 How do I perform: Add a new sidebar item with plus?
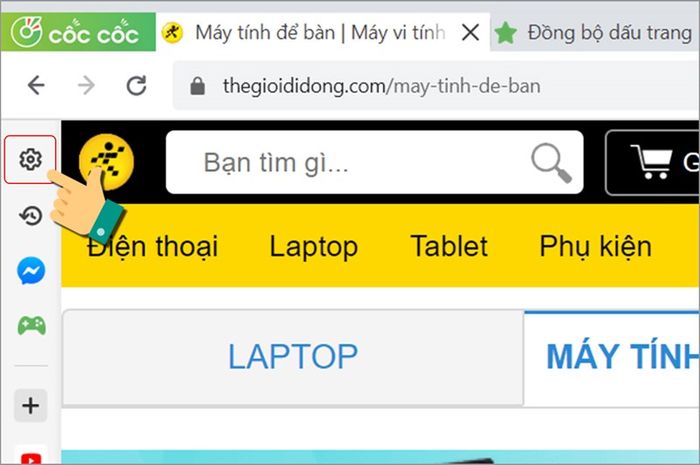pos(31,406)
